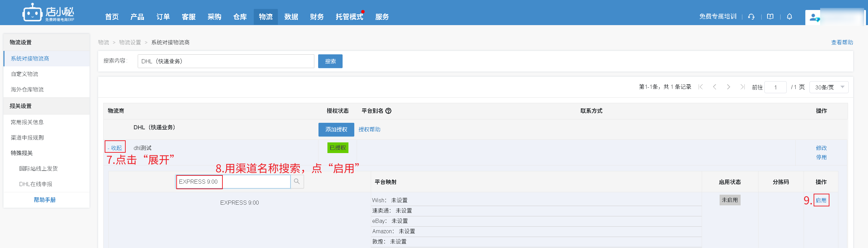The height and width of the screenshot is (248, 868).
Task: Click the magnifier icon beside EXPRESS 9:00
Action: point(297,182)
